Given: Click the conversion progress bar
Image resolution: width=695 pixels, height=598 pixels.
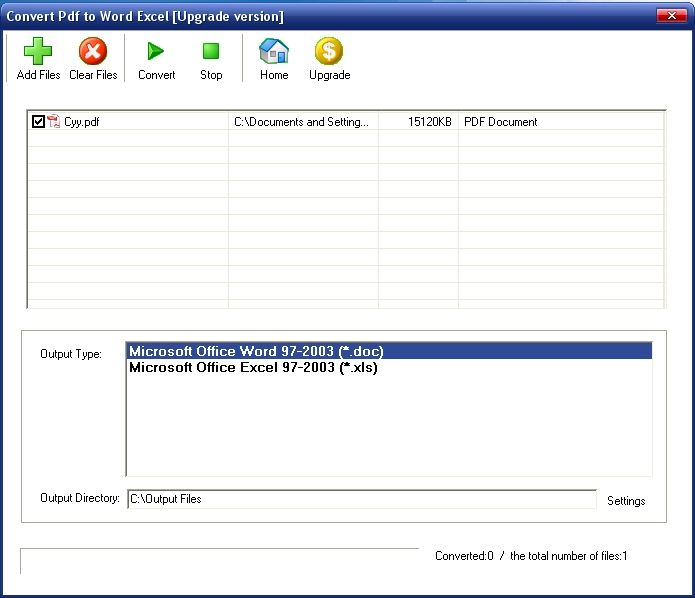Looking at the screenshot, I should coord(220,560).
